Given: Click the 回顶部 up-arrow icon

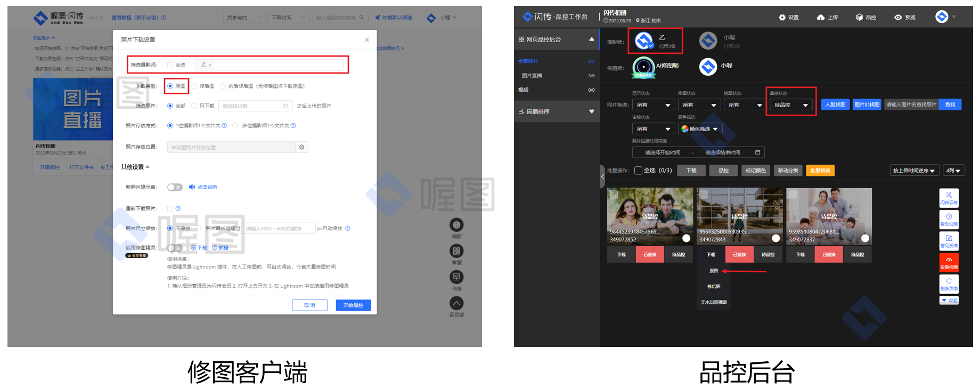Looking at the screenshot, I should click(x=456, y=303).
